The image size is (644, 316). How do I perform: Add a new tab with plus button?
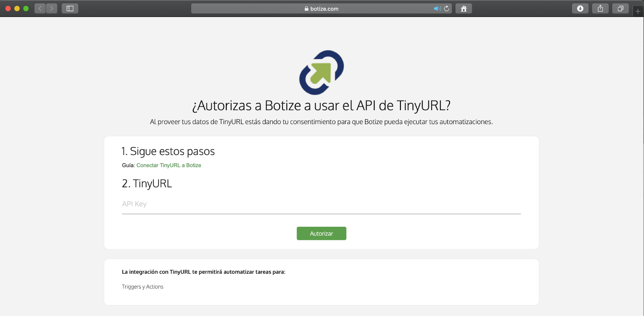[638, 11]
